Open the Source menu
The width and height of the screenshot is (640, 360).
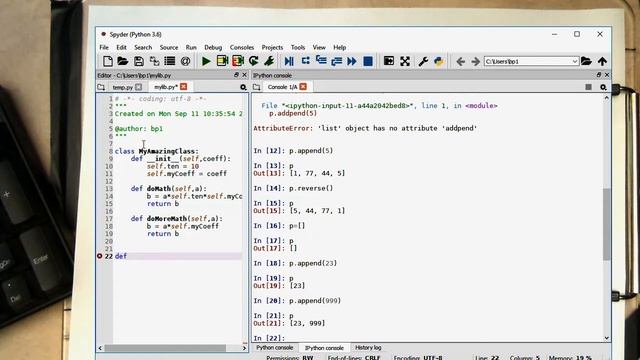click(169, 47)
